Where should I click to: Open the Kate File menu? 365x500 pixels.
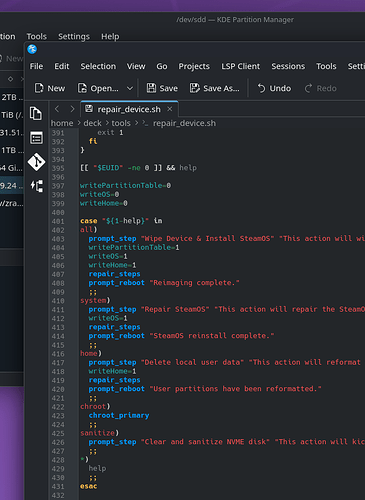[x=36, y=66]
